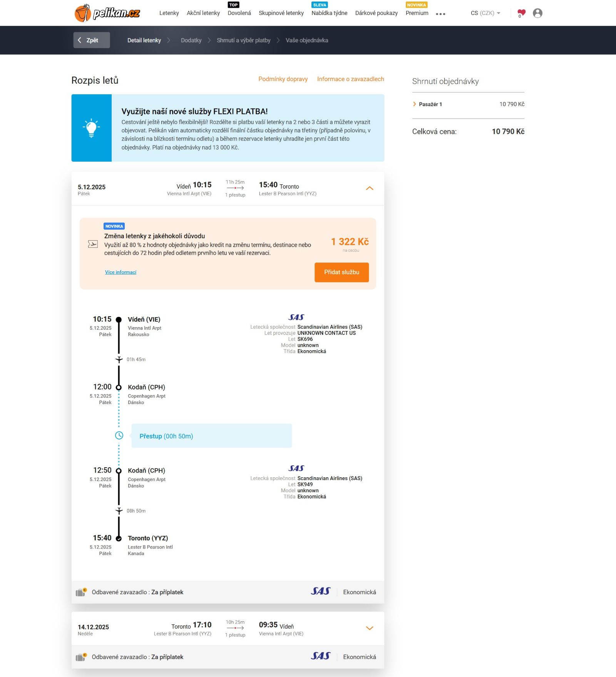Open the three-dots more menu
Viewport: 616px width, 677px height.
pos(440,14)
